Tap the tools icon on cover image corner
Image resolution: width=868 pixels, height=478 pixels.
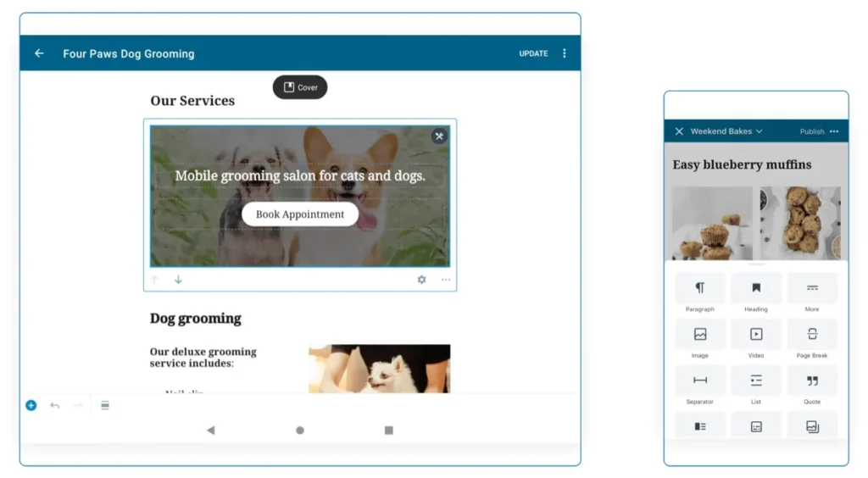coord(439,136)
